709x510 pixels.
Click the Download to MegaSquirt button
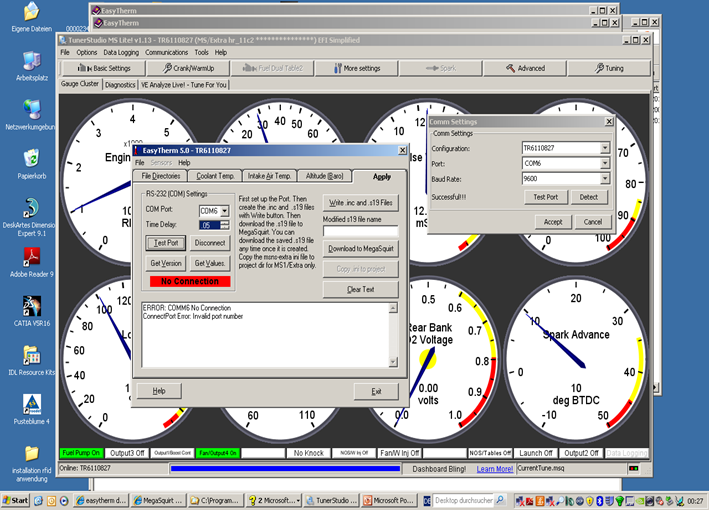tap(362, 248)
